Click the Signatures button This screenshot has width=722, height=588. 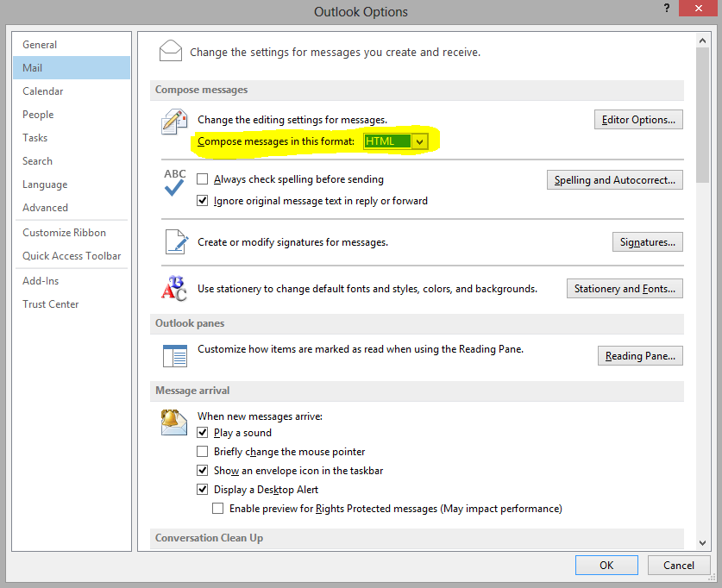tap(648, 242)
